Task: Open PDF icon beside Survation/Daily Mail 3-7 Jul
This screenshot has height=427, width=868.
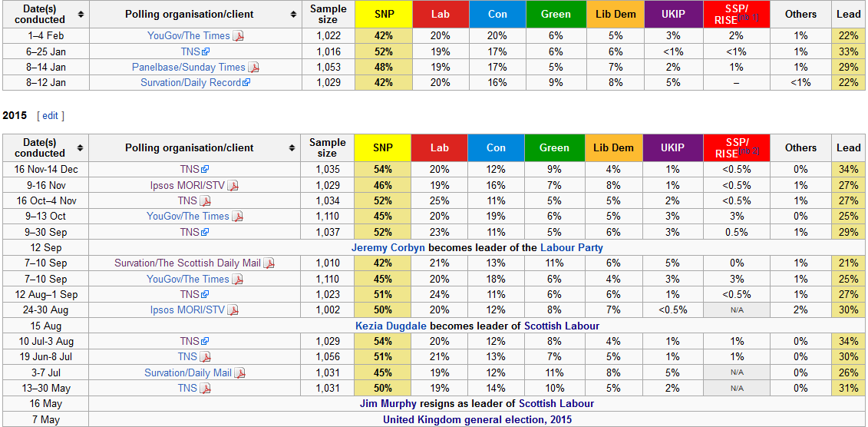Action: [x=239, y=373]
